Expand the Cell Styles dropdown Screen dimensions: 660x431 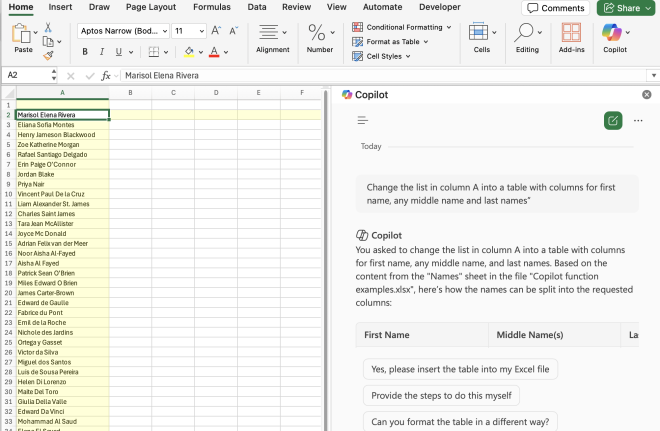tap(409, 56)
